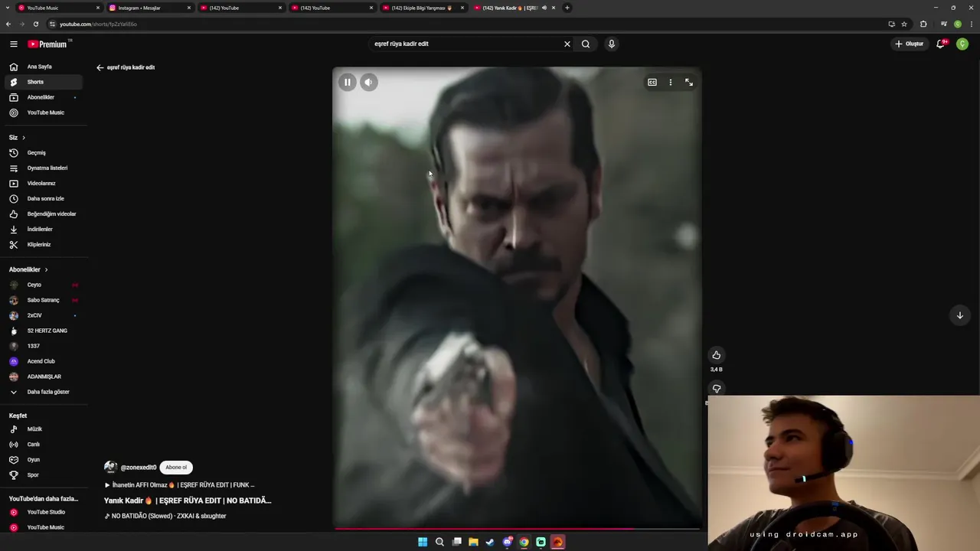The width and height of the screenshot is (980, 551).
Task: Open File Explorer from taskbar
Action: pyautogui.click(x=473, y=542)
